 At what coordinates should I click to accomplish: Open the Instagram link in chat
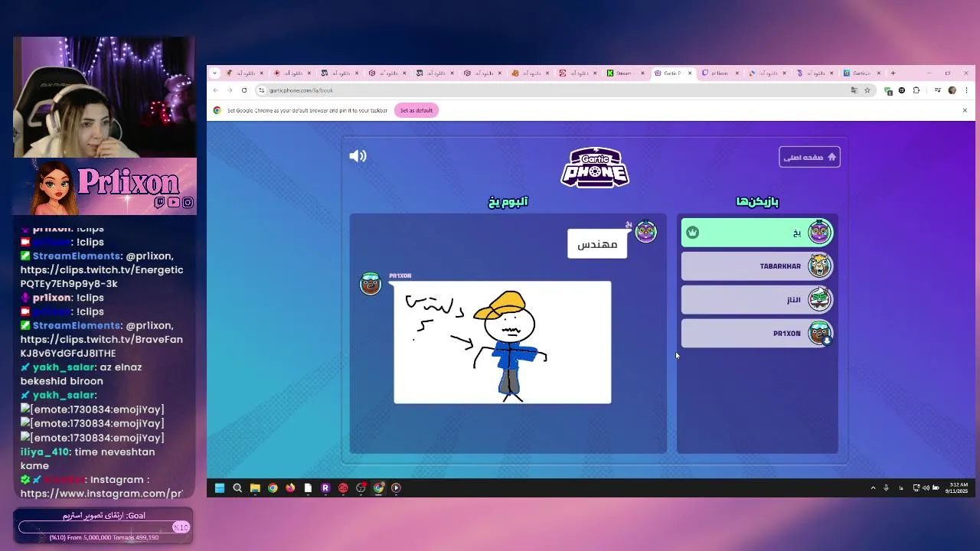102,494
